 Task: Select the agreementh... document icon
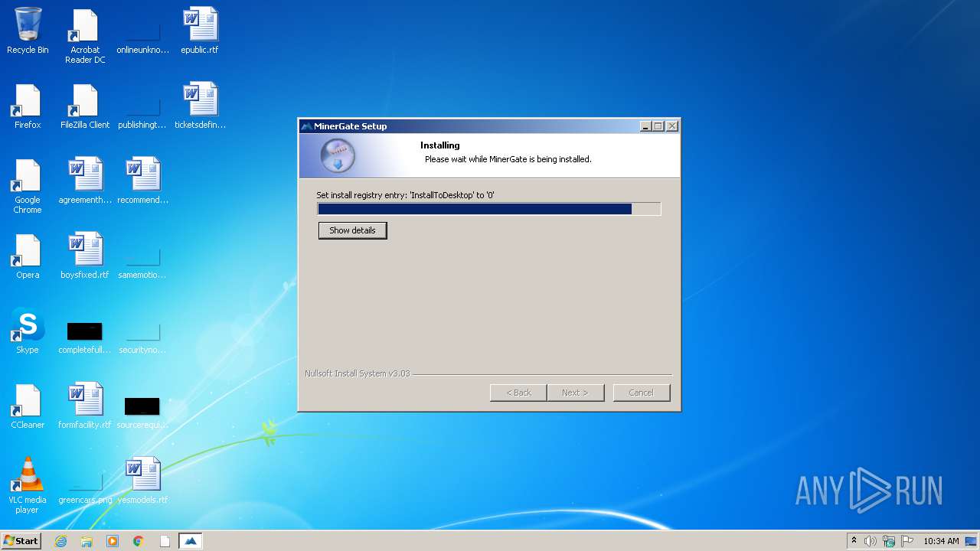(x=85, y=181)
